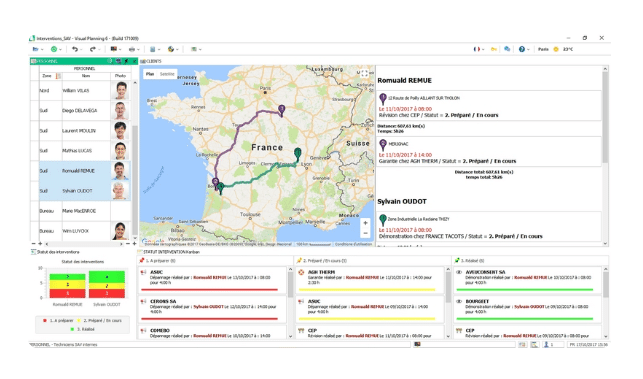Click the lifebuoy icon on AGH THERM card
This screenshot has width=643, height=379.
[301, 272]
